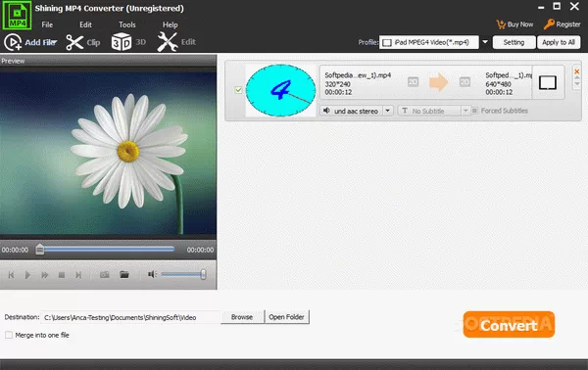Screen dimensions: 588x370
Task: Click the iPad device profile icon
Action: (548, 83)
